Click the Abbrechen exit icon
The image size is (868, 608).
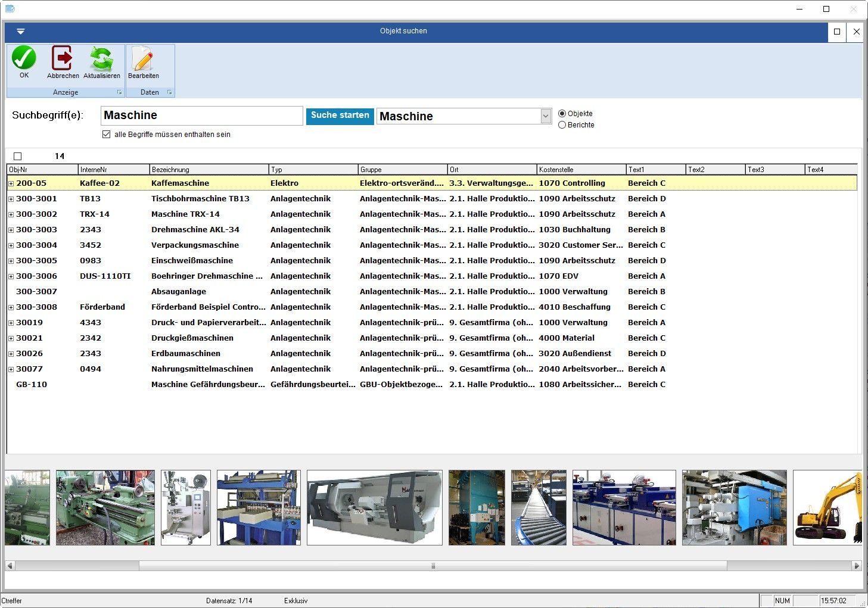click(x=63, y=58)
